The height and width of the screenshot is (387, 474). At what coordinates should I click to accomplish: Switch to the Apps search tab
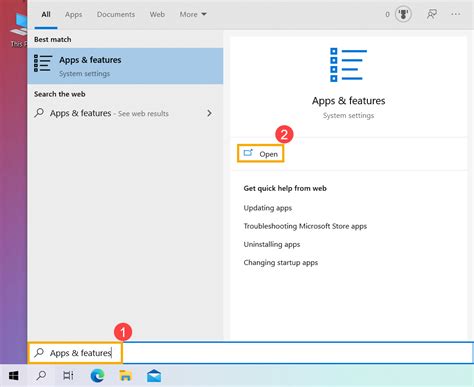(73, 14)
